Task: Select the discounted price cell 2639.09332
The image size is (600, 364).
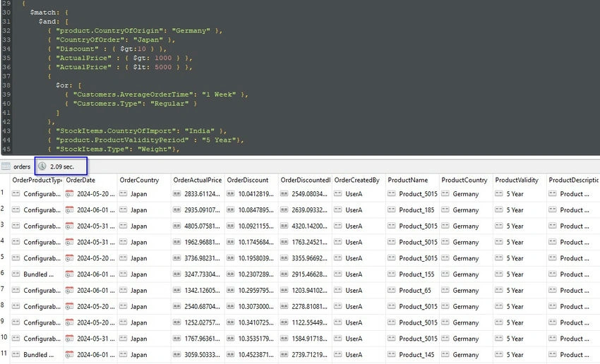Action: (x=305, y=210)
